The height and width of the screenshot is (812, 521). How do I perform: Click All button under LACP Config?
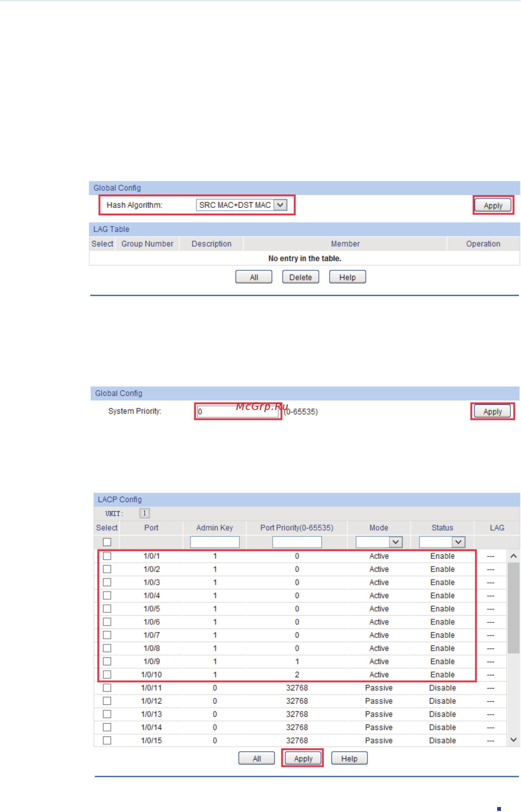257,758
